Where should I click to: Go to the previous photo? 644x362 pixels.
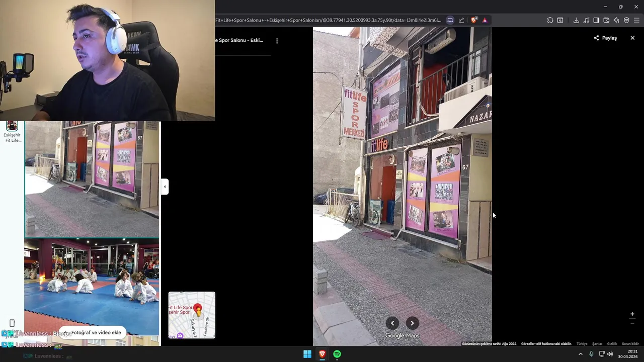click(x=392, y=323)
